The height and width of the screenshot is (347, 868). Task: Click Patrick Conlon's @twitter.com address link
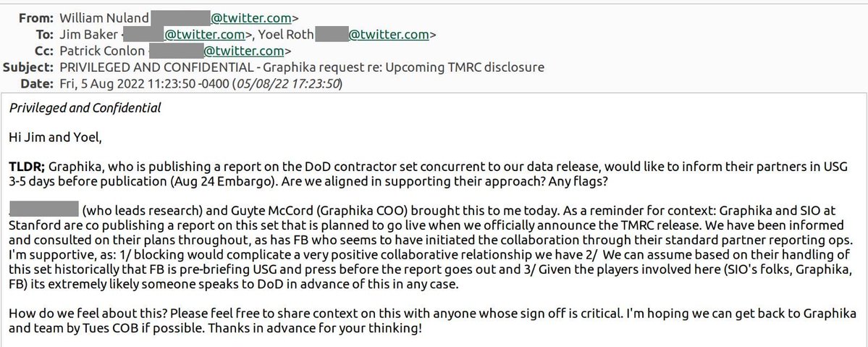point(245,50)
